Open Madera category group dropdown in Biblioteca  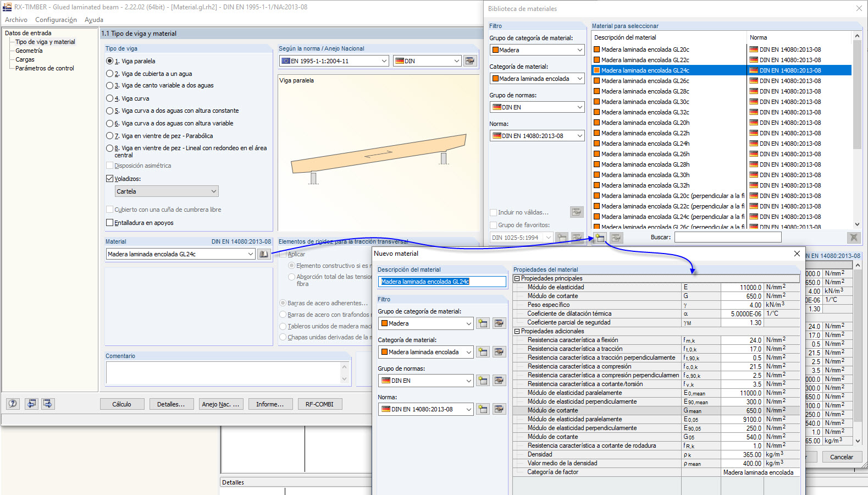[x=537, y=50]
